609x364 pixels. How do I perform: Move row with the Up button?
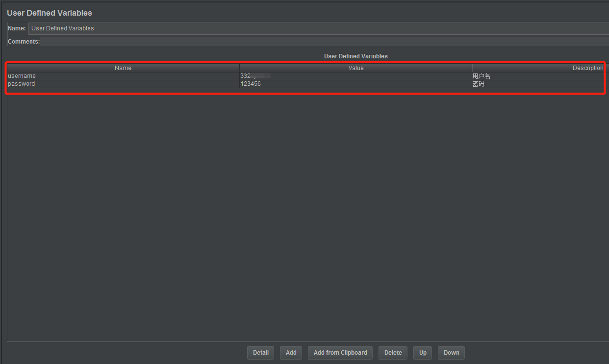click(x=423, y=353)
